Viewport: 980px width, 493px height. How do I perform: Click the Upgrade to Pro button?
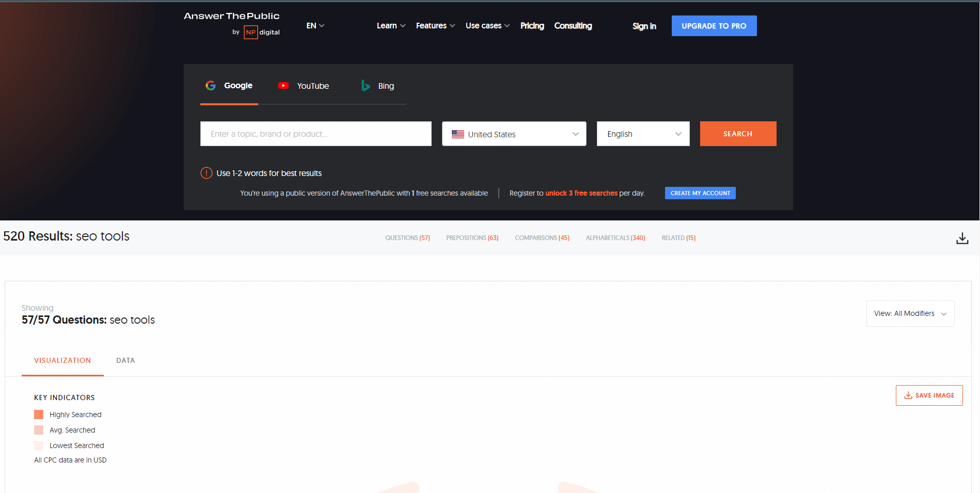pos(714,26)
